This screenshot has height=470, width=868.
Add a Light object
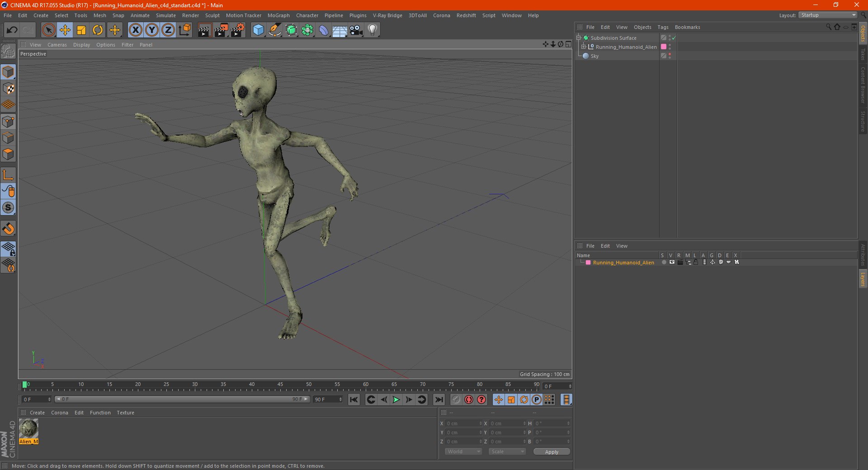pyautogui.click(x=373, y=30)
